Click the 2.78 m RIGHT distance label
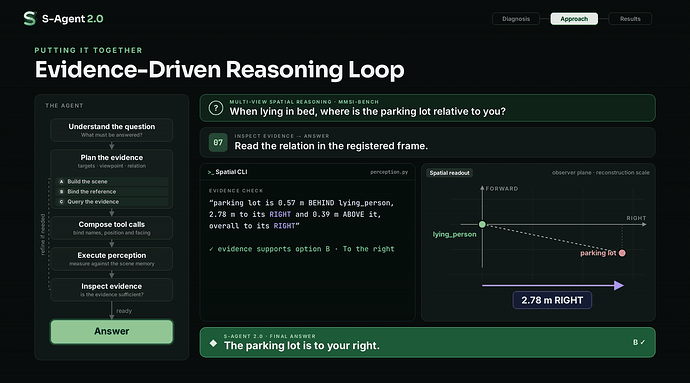Viewport: 690px width, 383px height. [552, 300]
